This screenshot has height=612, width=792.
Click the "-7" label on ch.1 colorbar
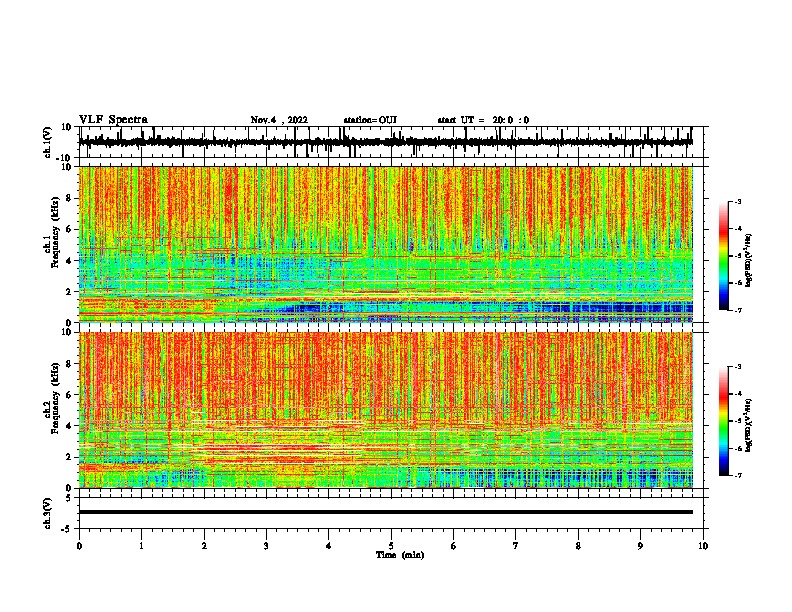[737, 310]
